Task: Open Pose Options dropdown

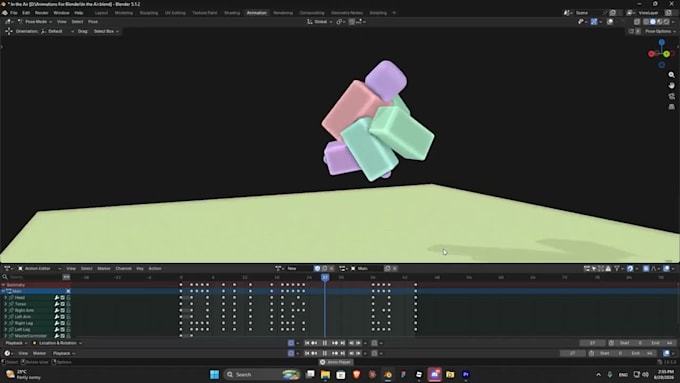Action: [x=659, y=31]
